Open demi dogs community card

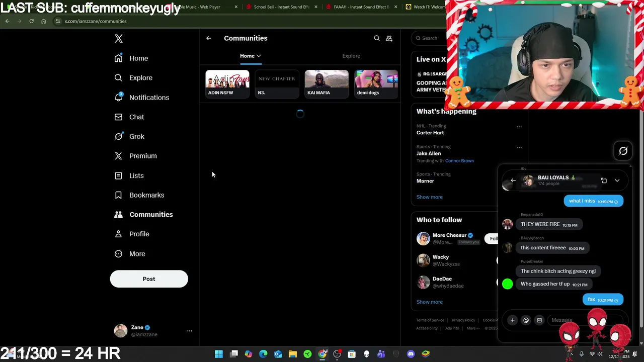click(x=376, y=83)
